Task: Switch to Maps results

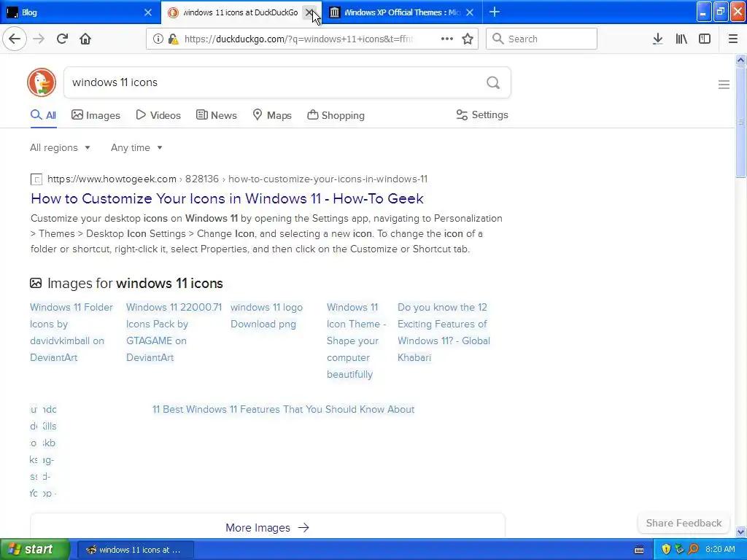Action: pyautogui.click(x=272, y=115)
